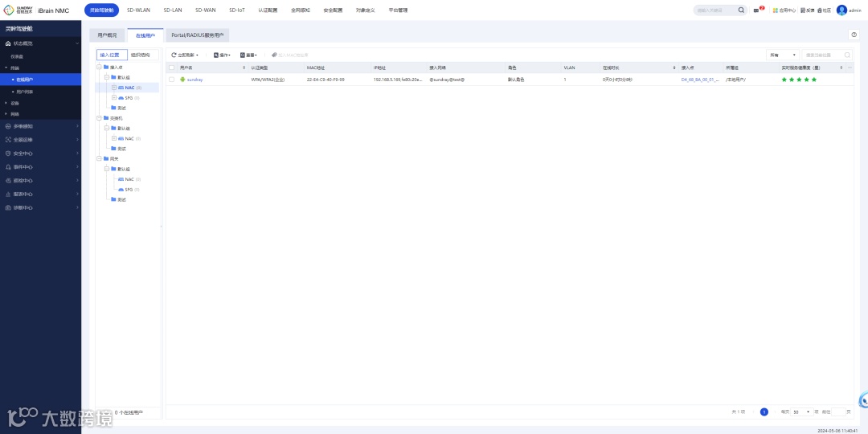
Task: Click the 多维感知 sidebar icon
Action: point(8,126)
